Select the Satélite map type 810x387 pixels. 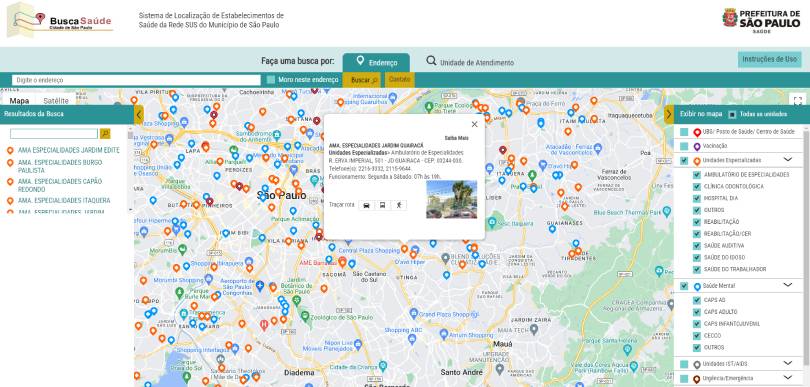(56, 100)
